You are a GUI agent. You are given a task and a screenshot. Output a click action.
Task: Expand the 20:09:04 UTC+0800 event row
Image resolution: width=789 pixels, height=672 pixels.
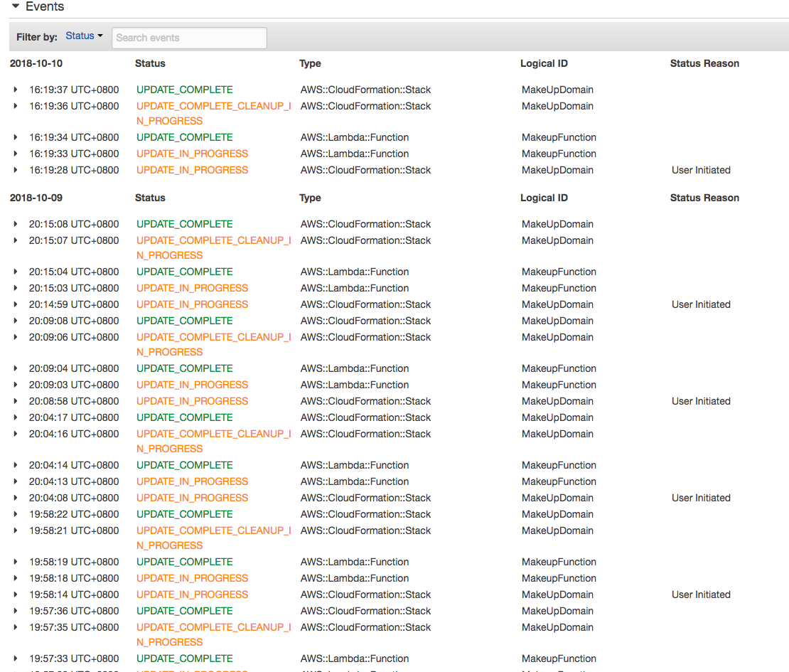coord(15,368)
